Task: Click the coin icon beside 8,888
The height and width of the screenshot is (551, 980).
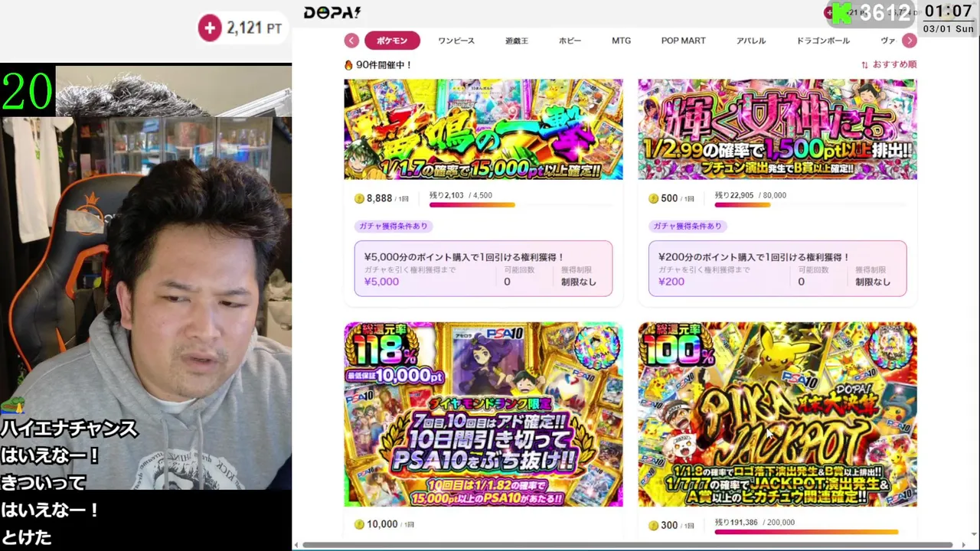Action: coord(359,198)
